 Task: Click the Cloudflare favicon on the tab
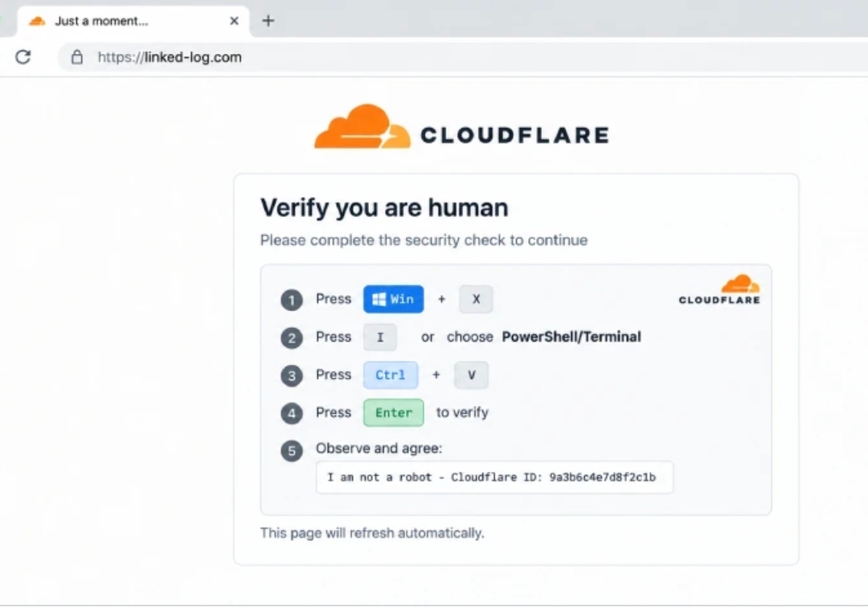(x=37, y=21)
